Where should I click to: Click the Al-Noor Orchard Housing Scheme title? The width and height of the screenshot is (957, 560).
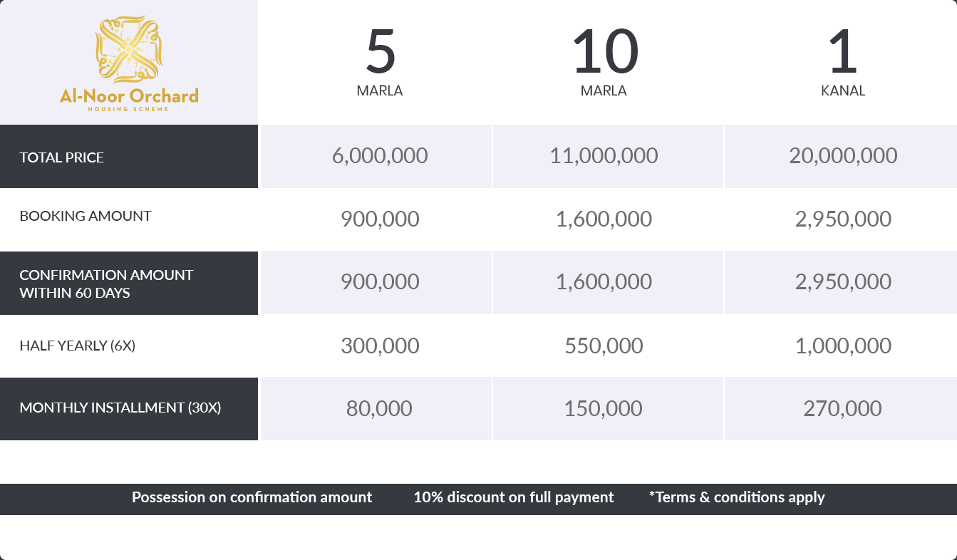tap(129, 98)
